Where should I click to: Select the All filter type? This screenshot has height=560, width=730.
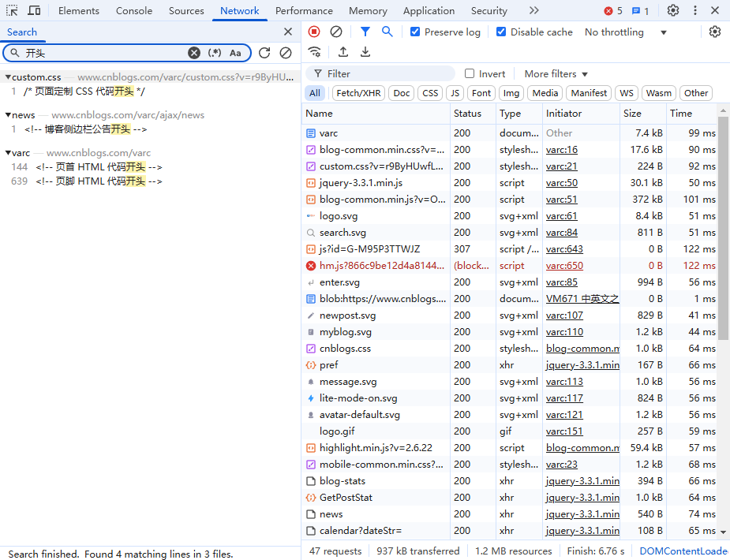315,93
